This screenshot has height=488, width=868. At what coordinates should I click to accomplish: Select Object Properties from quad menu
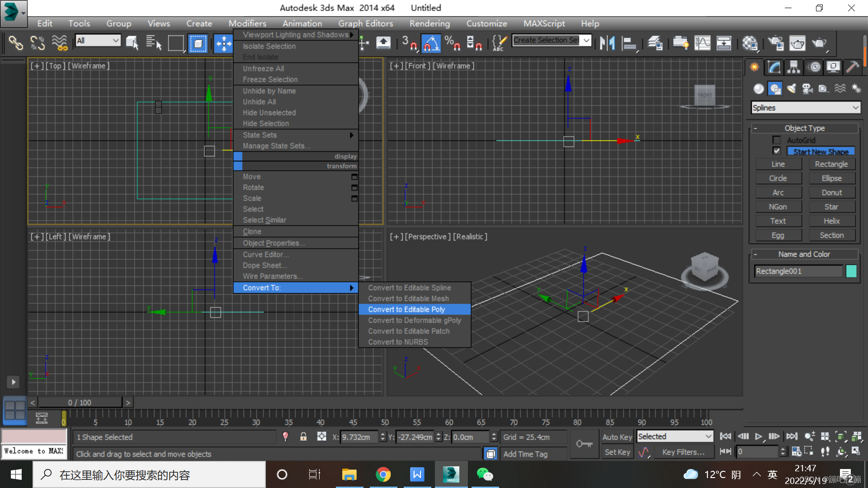coord(296,243)
